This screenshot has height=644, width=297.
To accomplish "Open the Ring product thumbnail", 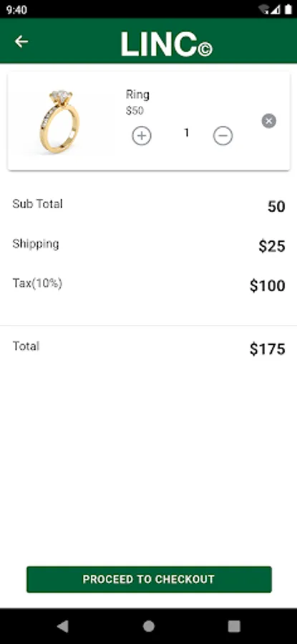I will (x=60, y=122).
